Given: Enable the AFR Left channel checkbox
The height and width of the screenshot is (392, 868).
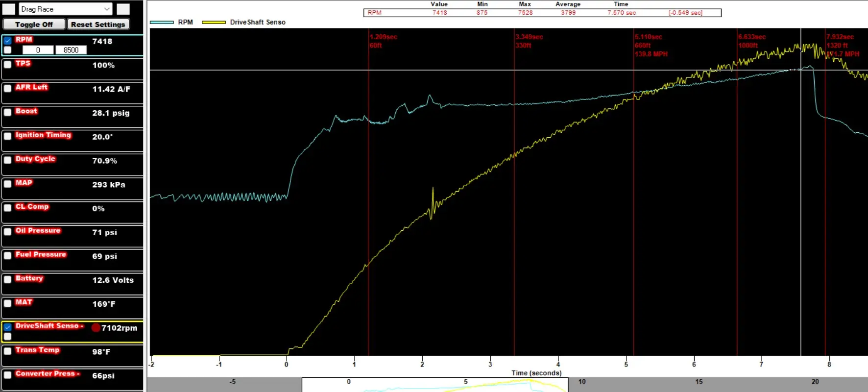Looking at the screenshot, I should click(8, 89).
